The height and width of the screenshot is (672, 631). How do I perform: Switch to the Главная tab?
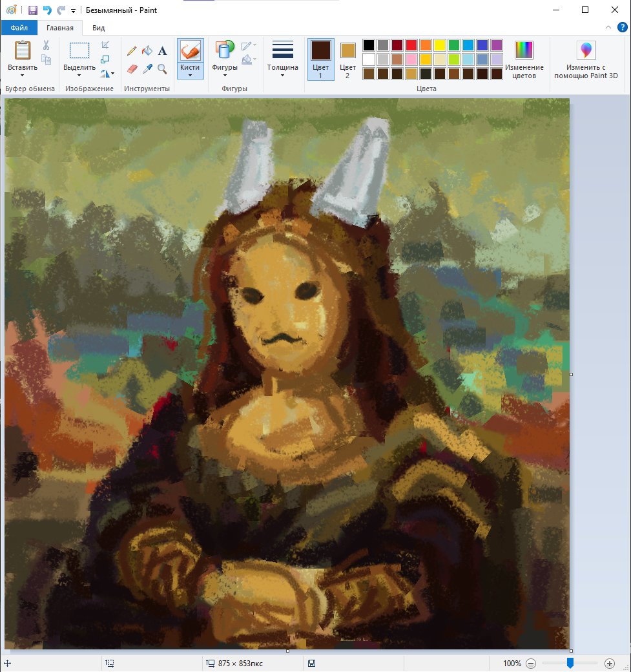[60, 28]
